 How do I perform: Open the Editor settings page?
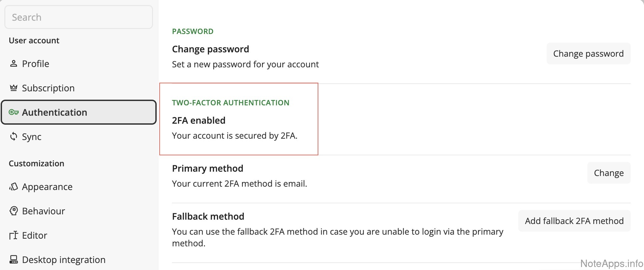34,235
